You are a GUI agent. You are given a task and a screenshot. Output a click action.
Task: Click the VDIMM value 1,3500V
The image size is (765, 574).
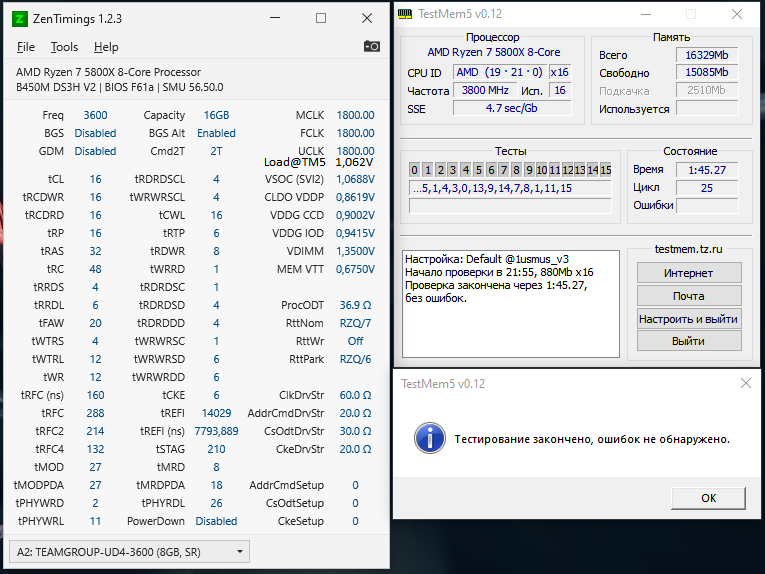[x=355, y=251]
